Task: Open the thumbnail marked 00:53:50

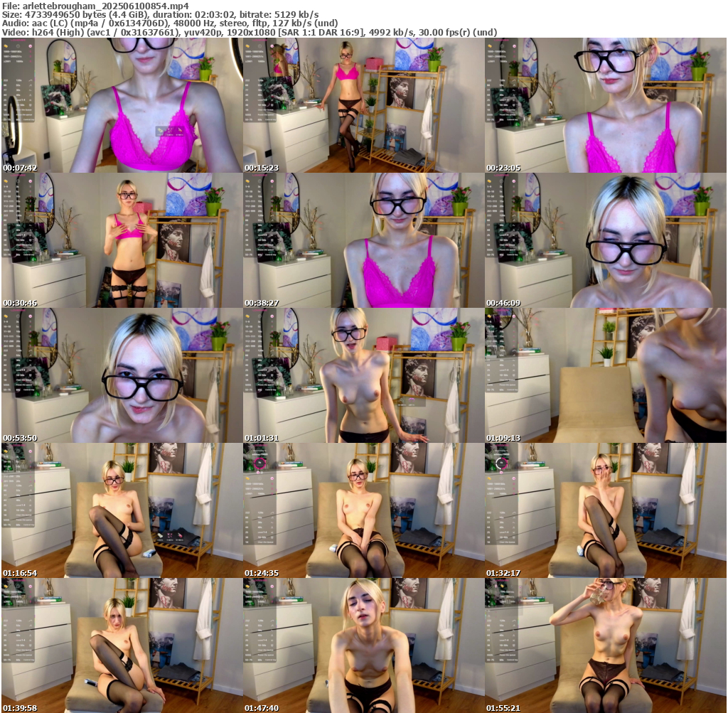Action: tap(122, 375)
